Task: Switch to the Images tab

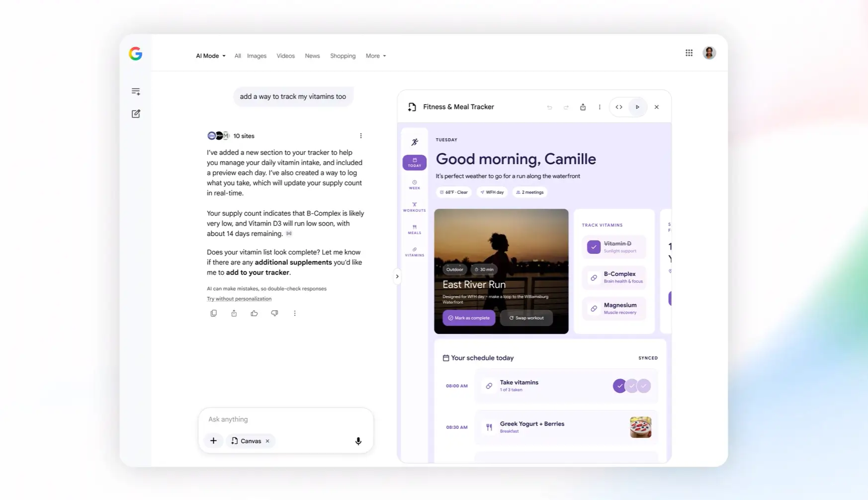Action: pyautogui.click(x=257, y=56)
